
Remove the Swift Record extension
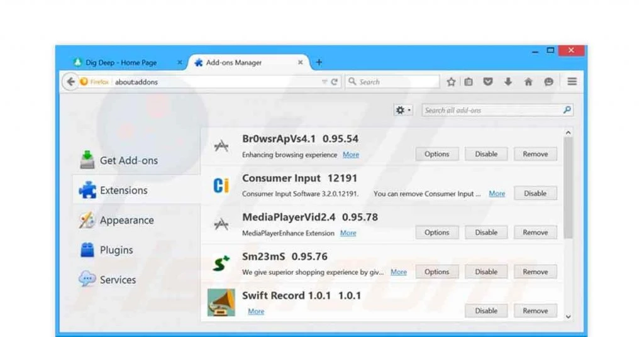click(535, 311)
